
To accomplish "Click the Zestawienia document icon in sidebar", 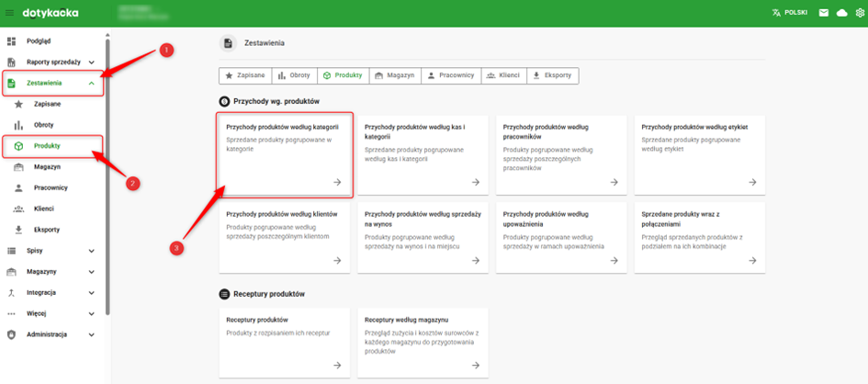I will [11, 83].
